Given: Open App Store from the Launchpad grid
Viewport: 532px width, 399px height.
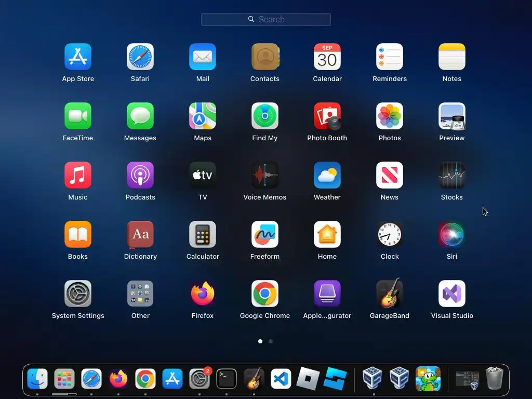Looking at the screenshot, I should coord(78,57).
